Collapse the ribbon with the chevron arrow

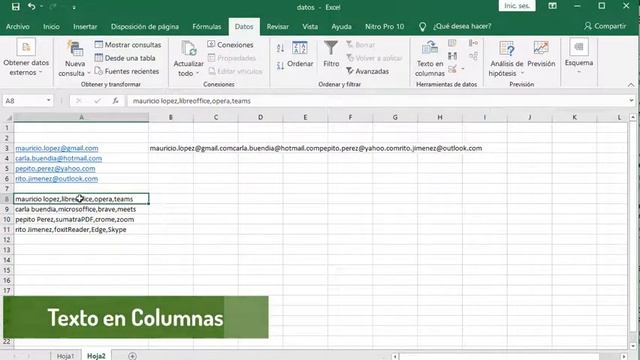click(631, 85)
